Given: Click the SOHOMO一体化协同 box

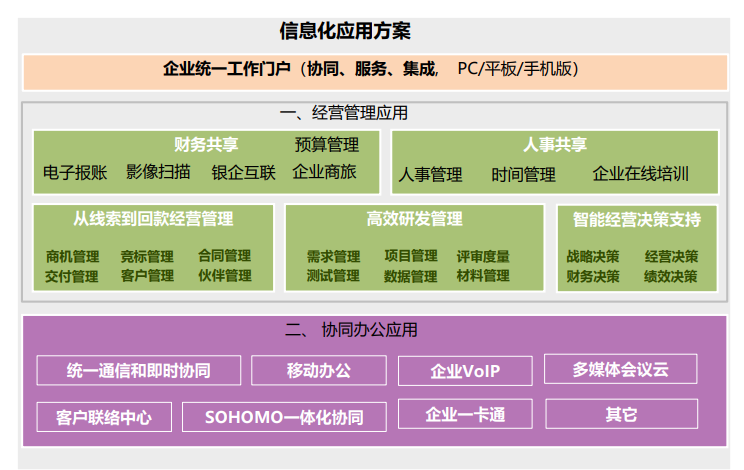Looking at the screenshot, I should pyautogui.click(x=283, y=417).
